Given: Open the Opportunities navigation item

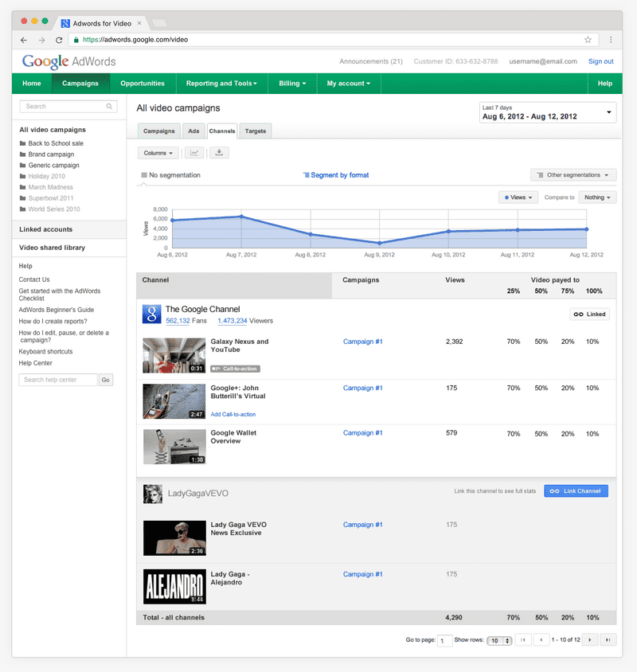Looking at the screenshot, I should click(143, 84).
